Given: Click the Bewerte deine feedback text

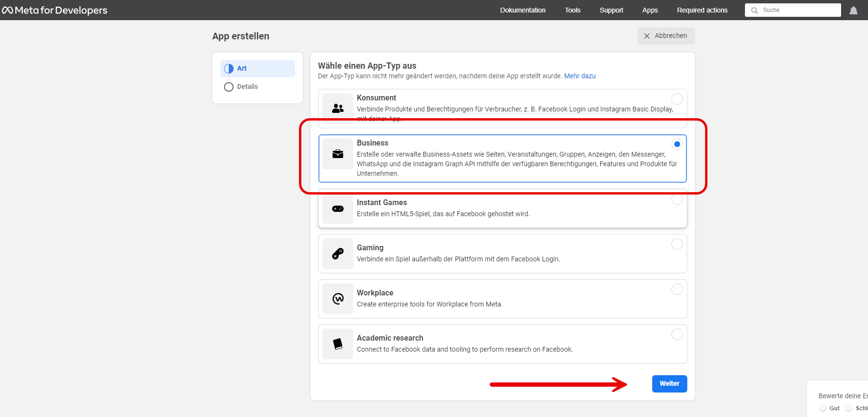Looking at the screenshot, I should coord(843,396).
